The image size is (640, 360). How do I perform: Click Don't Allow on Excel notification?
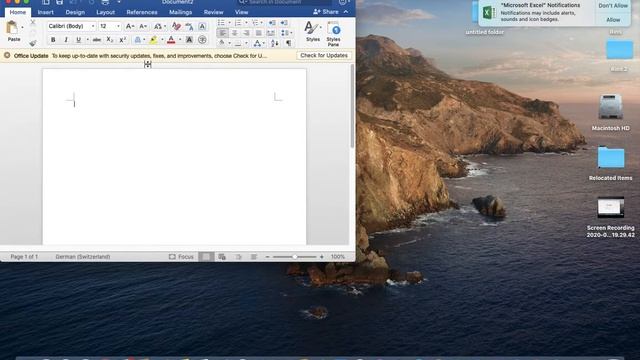coord(613,6)
